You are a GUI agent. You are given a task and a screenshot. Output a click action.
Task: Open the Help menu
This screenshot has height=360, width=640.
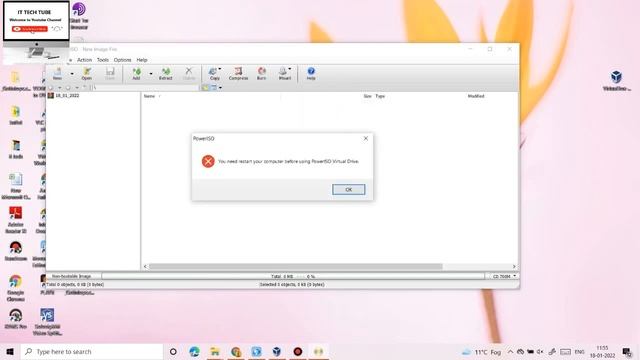tap(142, 60)
